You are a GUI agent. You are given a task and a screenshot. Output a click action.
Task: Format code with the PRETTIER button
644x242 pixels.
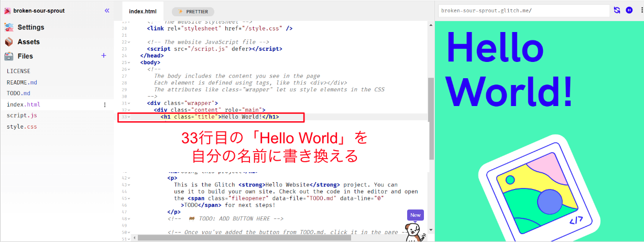click(x=192, y=12)
